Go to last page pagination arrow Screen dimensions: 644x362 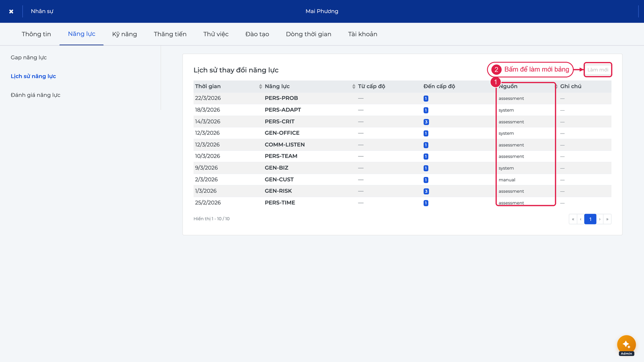[607, 219]
